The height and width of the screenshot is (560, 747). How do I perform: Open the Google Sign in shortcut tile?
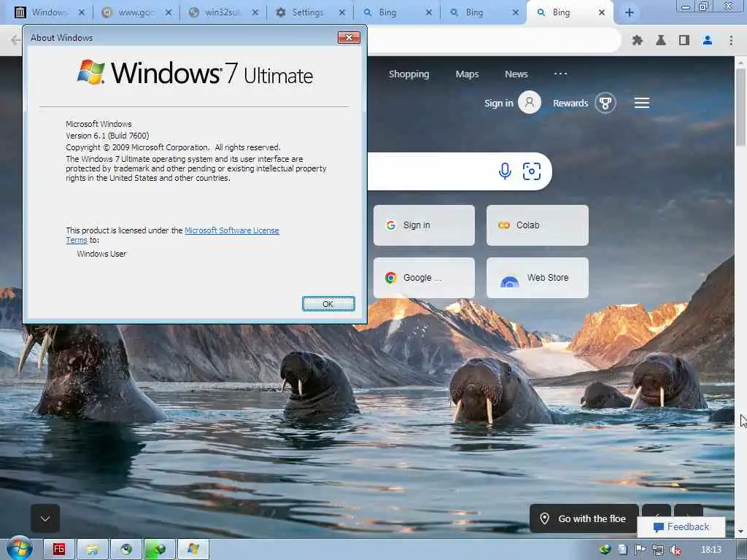pyautogui.click(x=424, y=225)
